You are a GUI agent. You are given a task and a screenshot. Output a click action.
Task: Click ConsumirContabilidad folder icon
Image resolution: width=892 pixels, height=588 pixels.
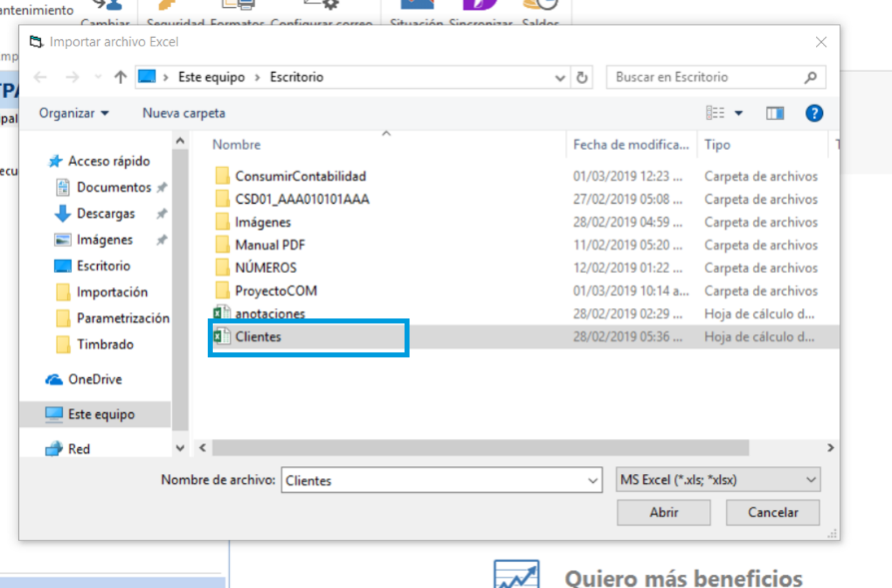(x=223, y=176)
